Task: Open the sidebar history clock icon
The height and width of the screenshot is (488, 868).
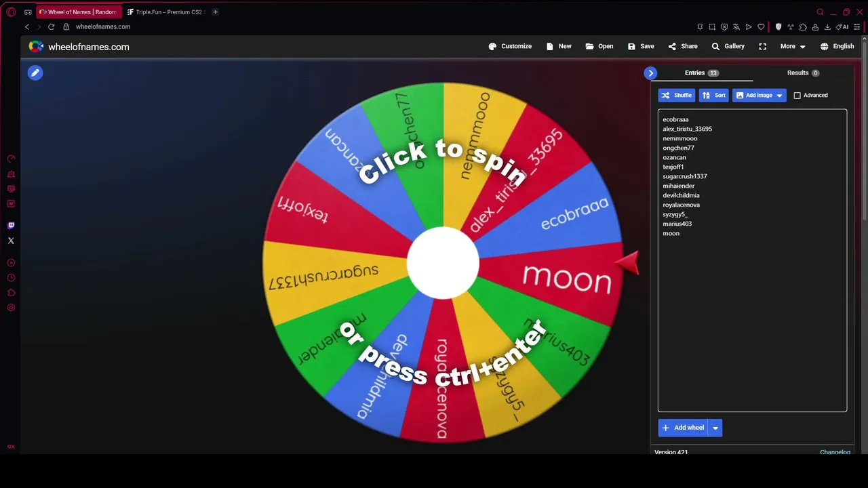Action: click(11, 278)
